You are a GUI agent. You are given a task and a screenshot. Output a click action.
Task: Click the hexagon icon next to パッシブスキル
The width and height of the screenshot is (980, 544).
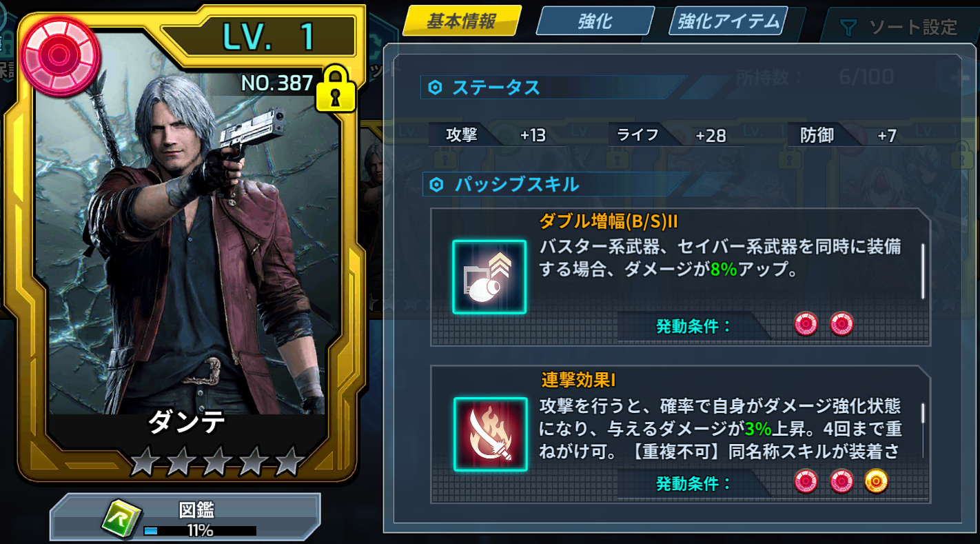tap(436, 185)
